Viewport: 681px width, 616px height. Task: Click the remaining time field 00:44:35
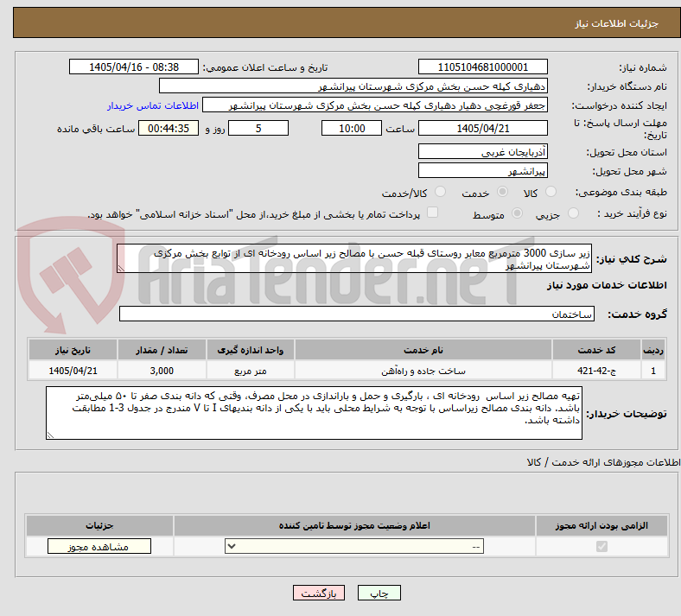[x=169, y=129]
